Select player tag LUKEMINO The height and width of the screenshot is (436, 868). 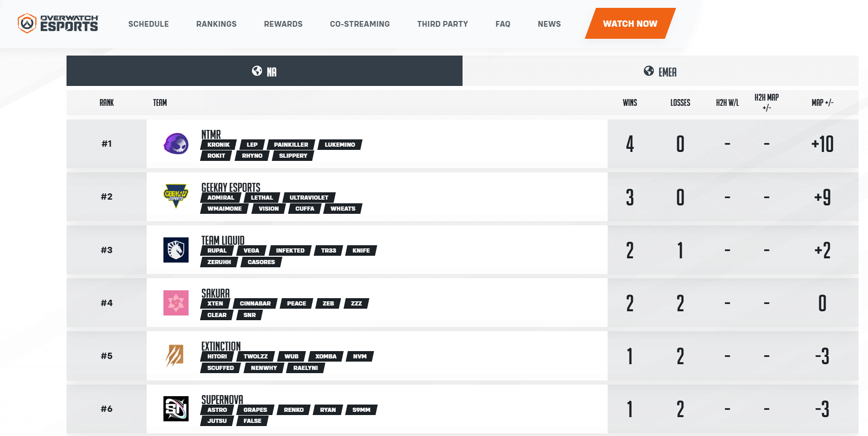[340, 145]
